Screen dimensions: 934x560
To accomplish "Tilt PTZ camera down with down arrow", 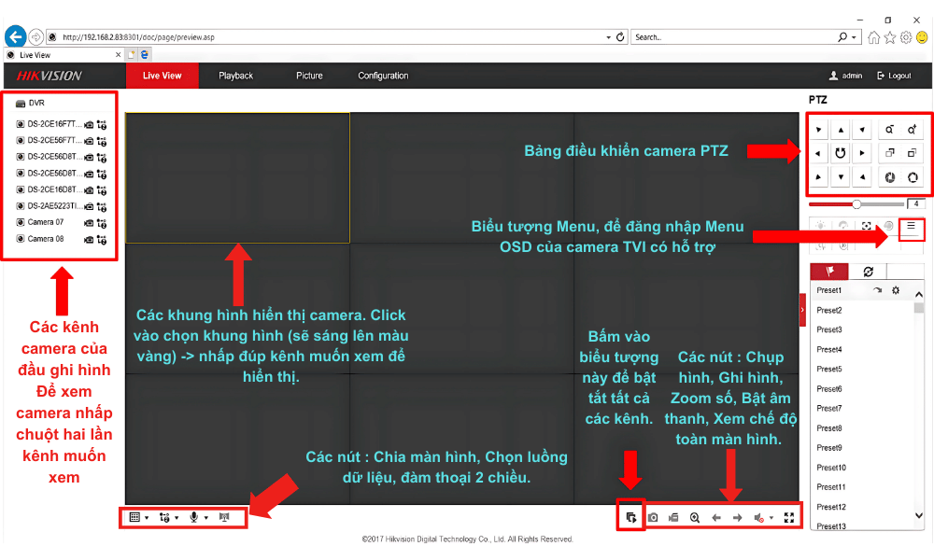I will [x=841, y=176].
